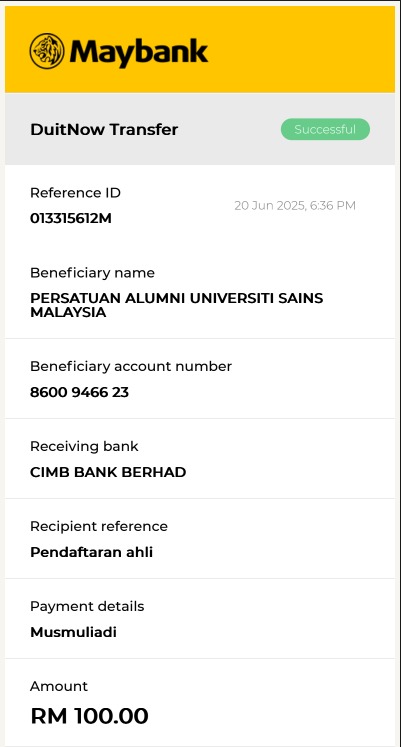The height and width of the screenshot is (747, 401).
Task: Click the Recipient reference label
Action: coord(99,526)
